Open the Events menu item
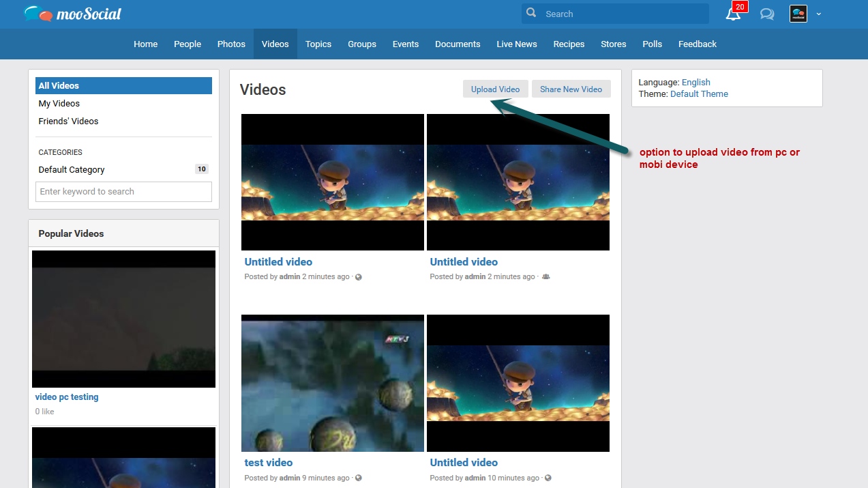This screenshot has height=488, width=868. point(406,44)
